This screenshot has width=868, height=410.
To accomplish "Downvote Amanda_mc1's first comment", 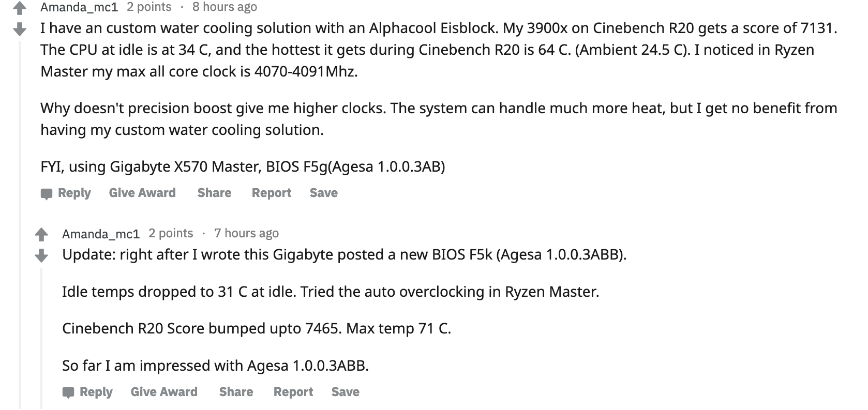I will 20,31.
